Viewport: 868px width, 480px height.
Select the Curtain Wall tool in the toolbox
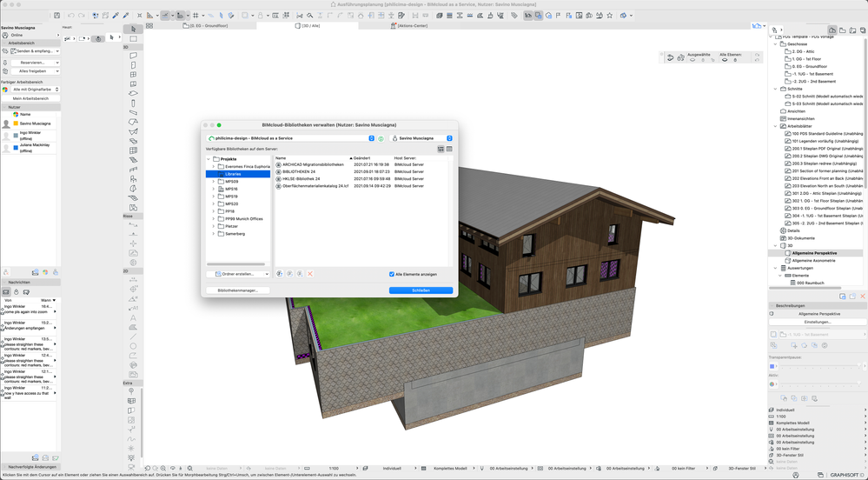click(x=133, y=150)
